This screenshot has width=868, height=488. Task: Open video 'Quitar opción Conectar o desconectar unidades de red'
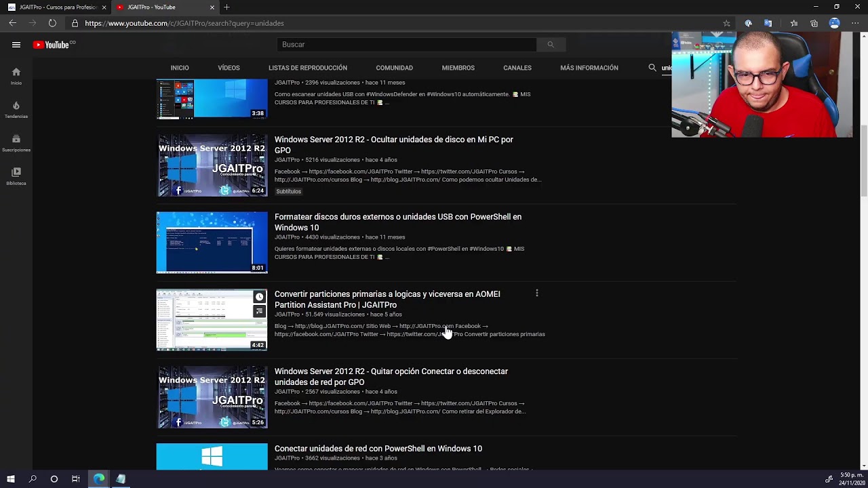tap(391, 377)
